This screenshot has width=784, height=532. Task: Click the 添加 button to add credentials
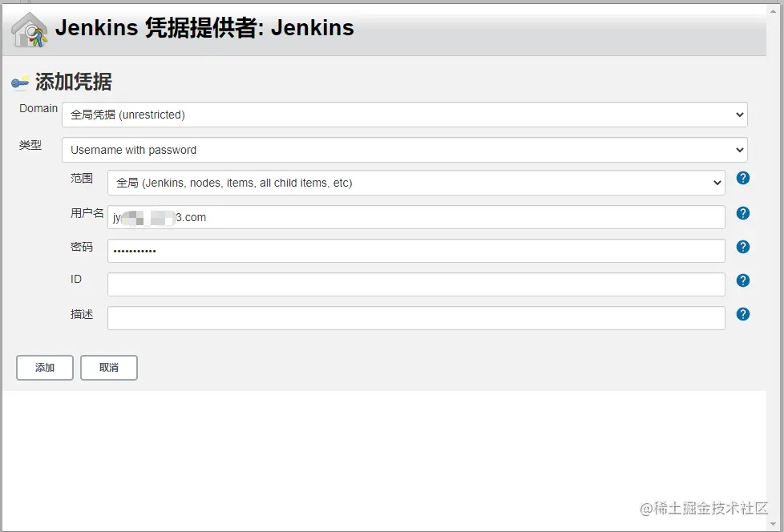point(44,367)
